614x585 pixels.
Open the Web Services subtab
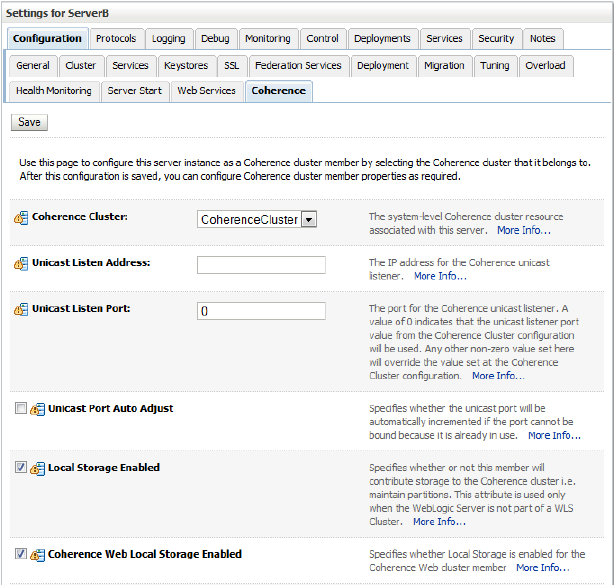pos(207,91)
